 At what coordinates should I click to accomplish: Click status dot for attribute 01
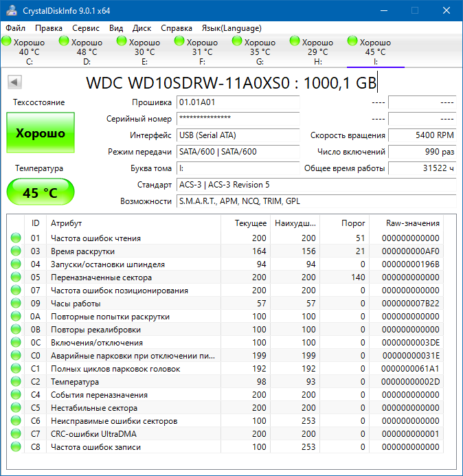(x=16, y=238)
